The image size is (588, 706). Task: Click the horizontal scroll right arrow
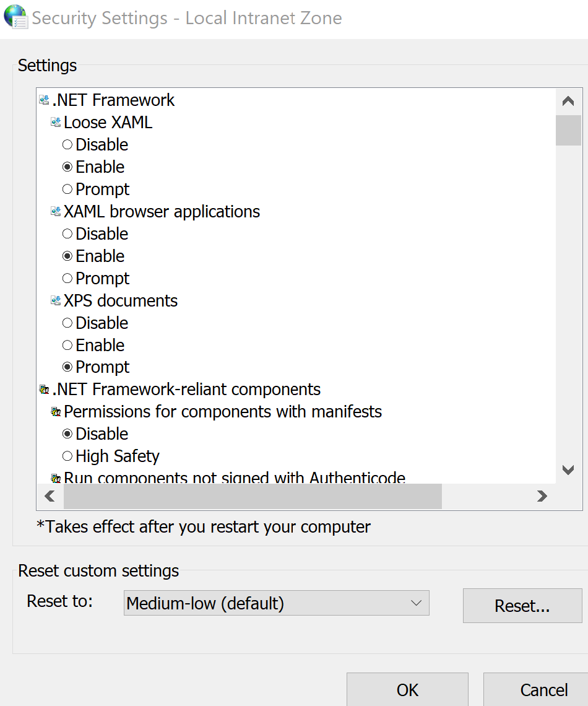pos(542,496)
